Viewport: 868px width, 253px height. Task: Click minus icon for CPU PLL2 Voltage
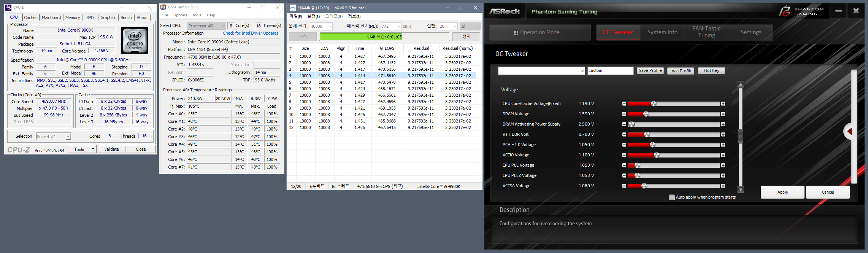624,175
